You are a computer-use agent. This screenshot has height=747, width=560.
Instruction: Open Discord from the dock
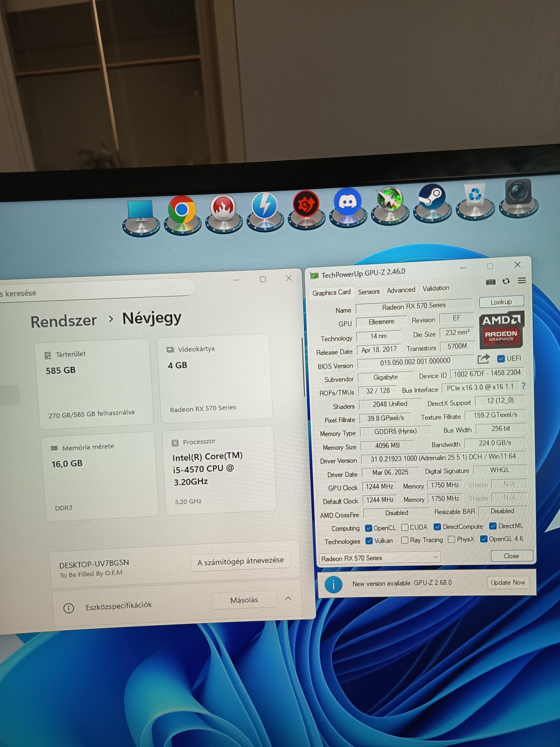point(348,207)
